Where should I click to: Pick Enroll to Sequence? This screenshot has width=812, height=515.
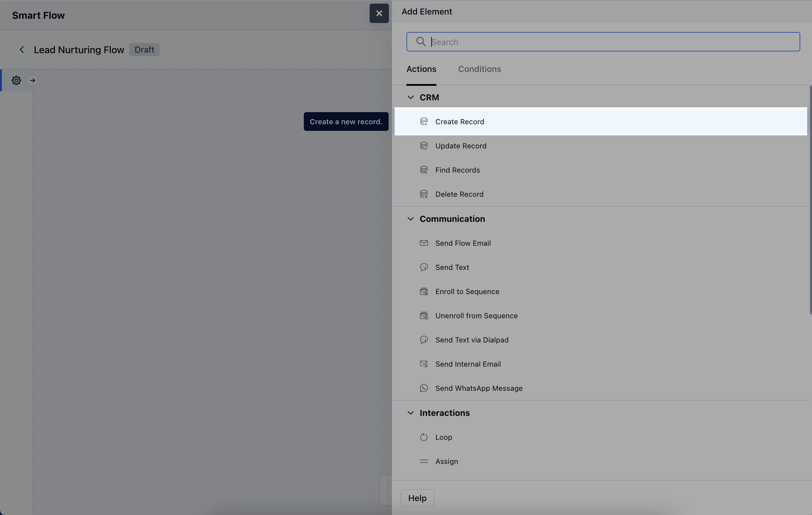click(x=601, y=291)
